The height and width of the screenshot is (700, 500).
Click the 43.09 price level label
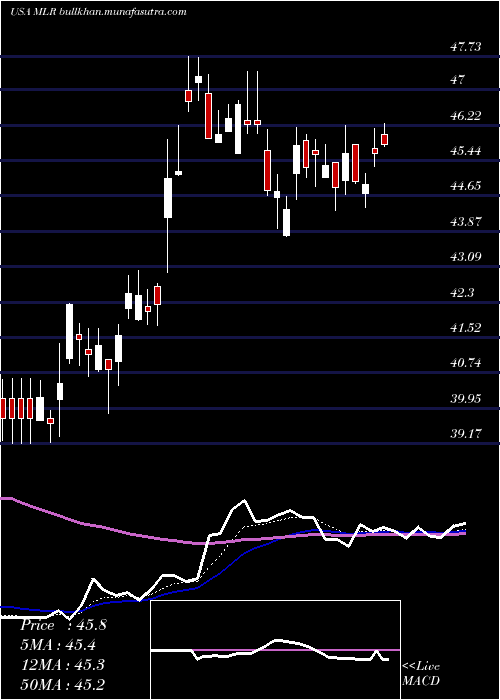466,256
